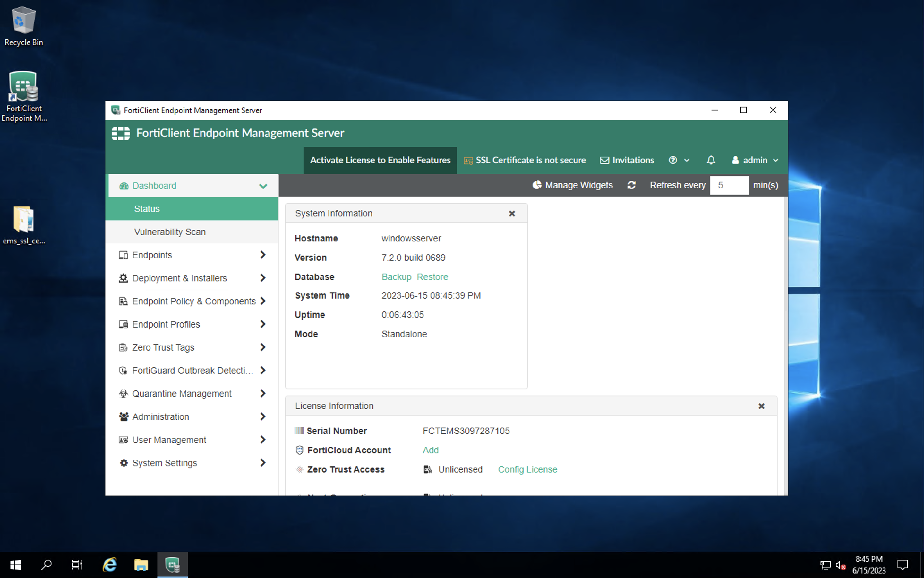Screen dimensions: 924x578
Task: Click the Endpoints sidebar icon
Action: 123,255
